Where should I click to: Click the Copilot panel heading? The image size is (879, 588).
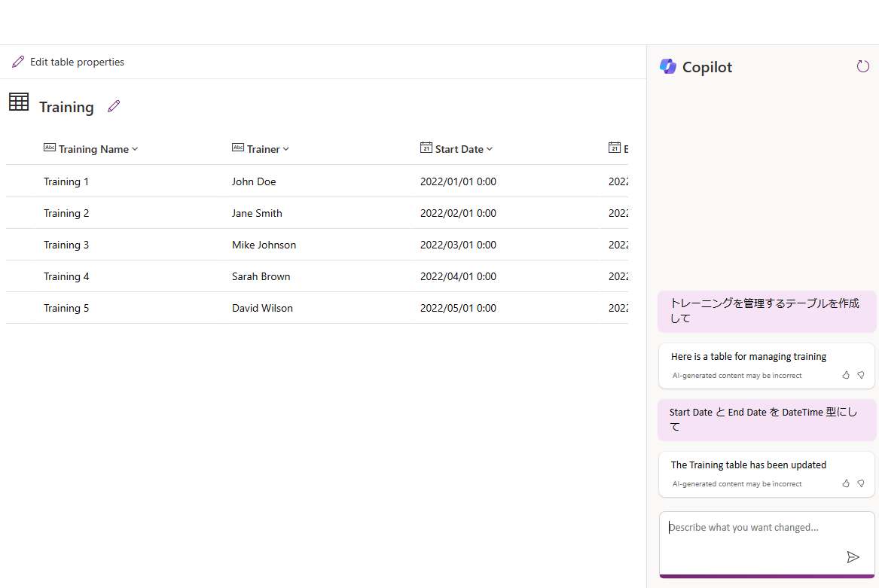tap(707, 67)
